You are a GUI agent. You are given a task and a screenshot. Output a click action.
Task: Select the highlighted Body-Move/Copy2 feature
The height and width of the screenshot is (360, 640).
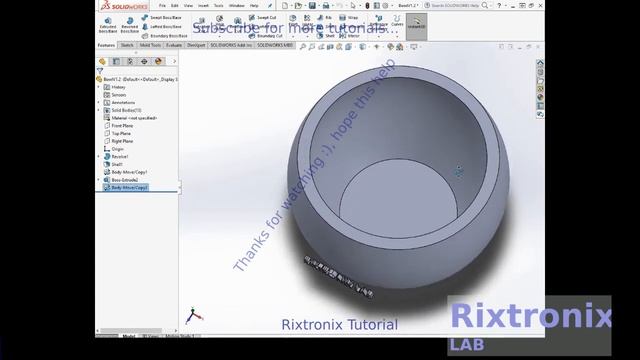pos(126,187)
